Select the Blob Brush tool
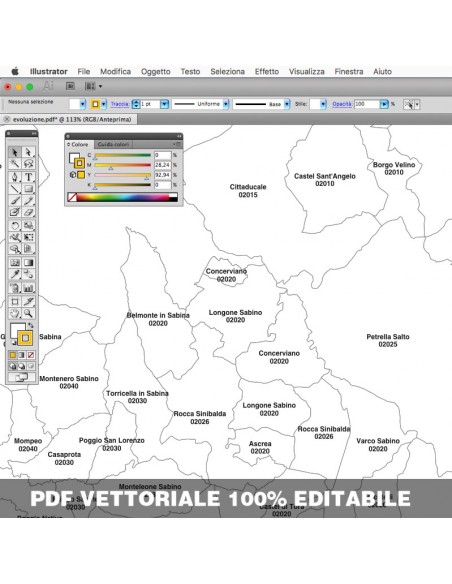 15,212
